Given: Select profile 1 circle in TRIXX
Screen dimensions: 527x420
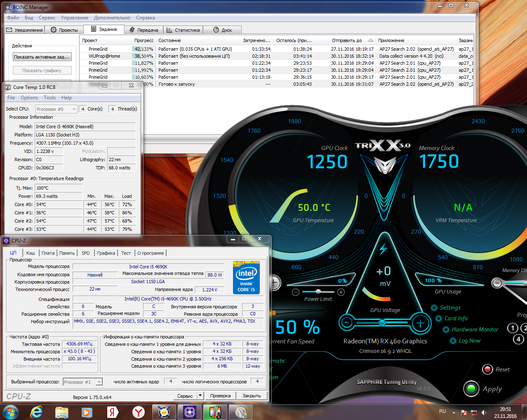Looking at the screenshot, I should [512, 328].
